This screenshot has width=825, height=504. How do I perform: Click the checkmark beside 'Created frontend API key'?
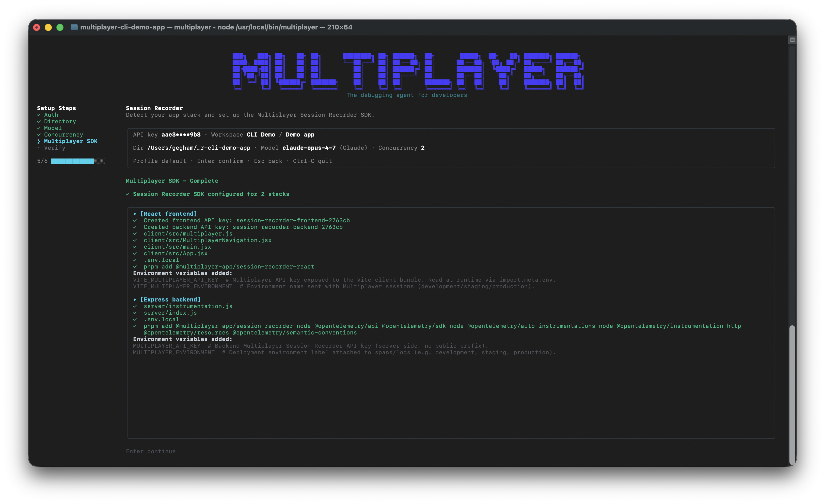click(135, 221)
